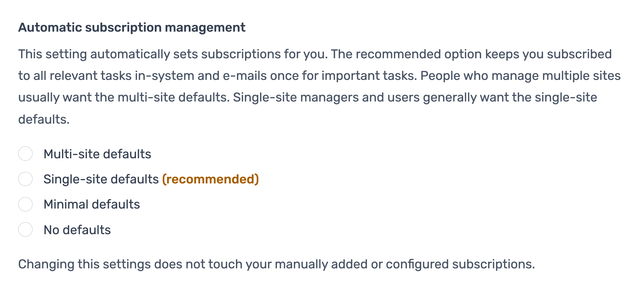Click the "Multi-site defaults" label text
The height and width of the screenshot is (293, 644).
(97, 154)
